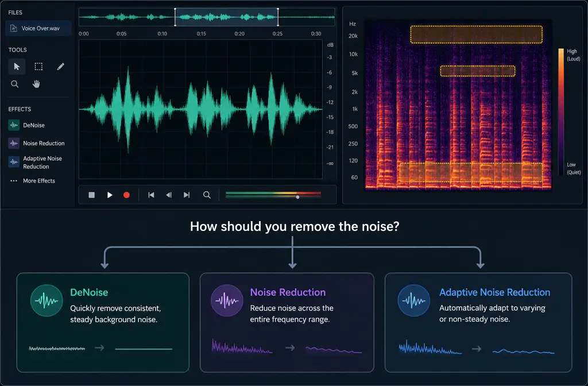Choose Noise Reduction in Effects list

tap(44, 143)
